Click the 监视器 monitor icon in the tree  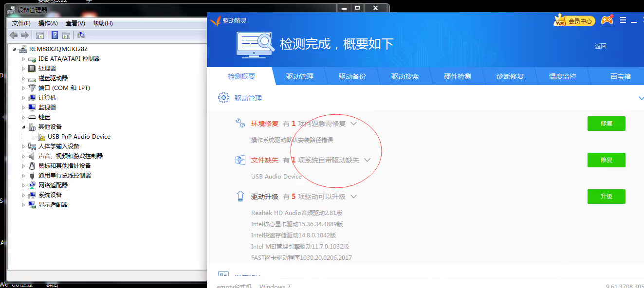(x=32, y=107)
